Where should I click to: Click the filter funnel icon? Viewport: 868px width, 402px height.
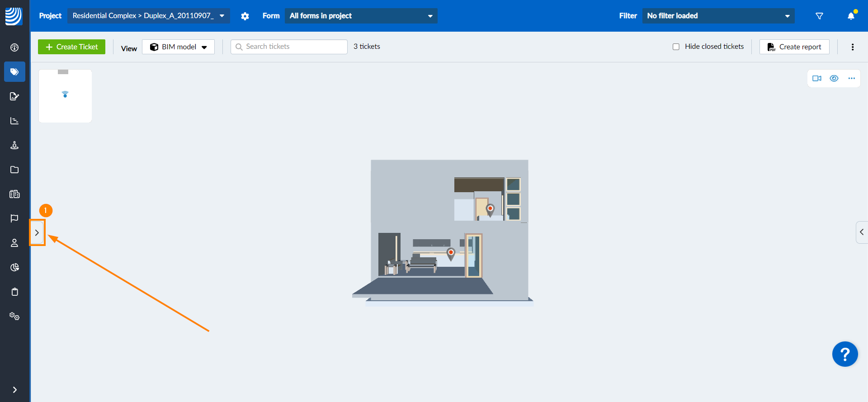click(x=819, y=16)
